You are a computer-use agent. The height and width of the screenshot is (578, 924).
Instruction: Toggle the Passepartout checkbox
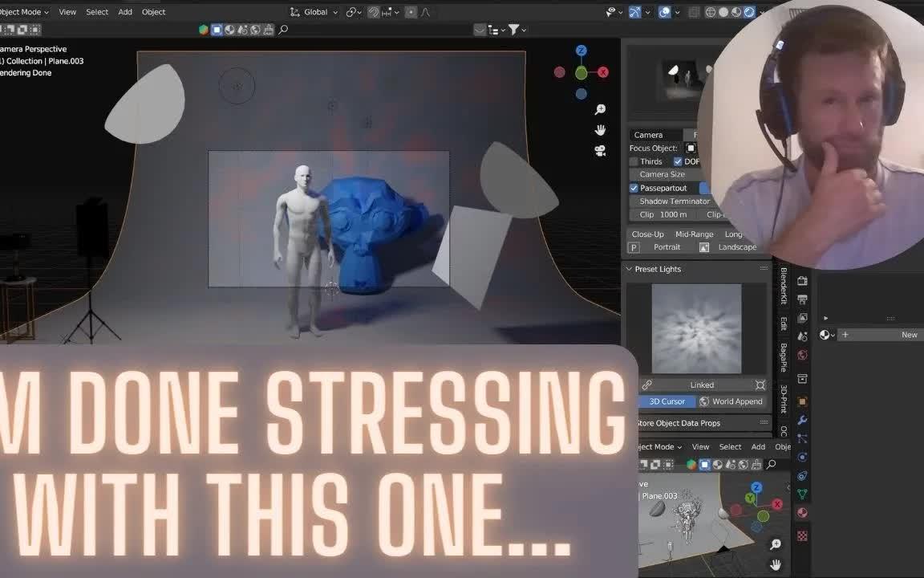coord(634,188)
